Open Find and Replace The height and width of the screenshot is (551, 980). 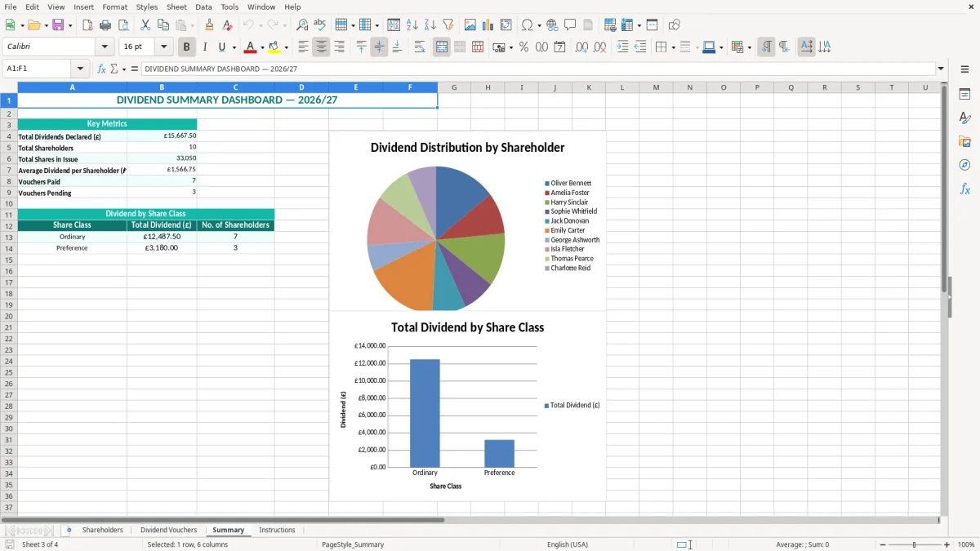click(302, 25)
